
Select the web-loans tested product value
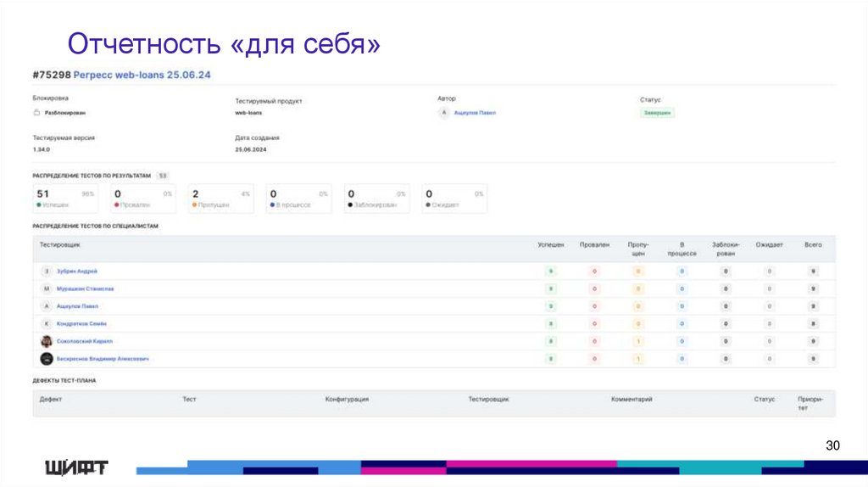(248, 113)
